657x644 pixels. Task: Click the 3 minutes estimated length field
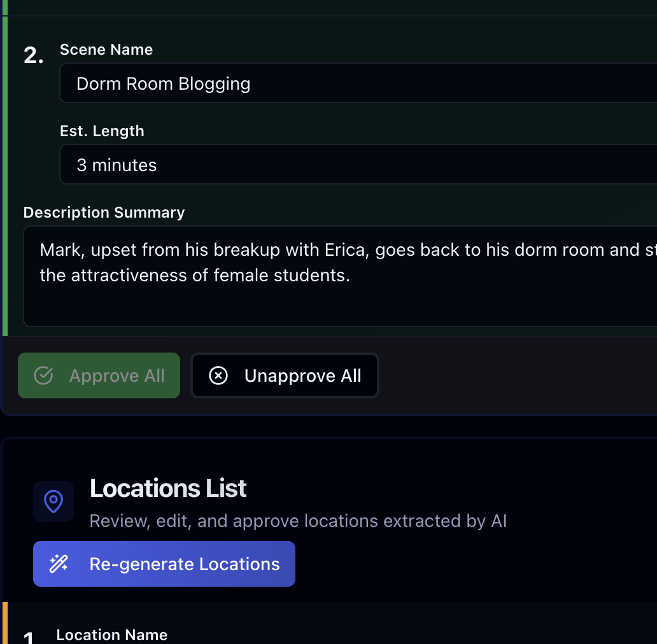358,164
